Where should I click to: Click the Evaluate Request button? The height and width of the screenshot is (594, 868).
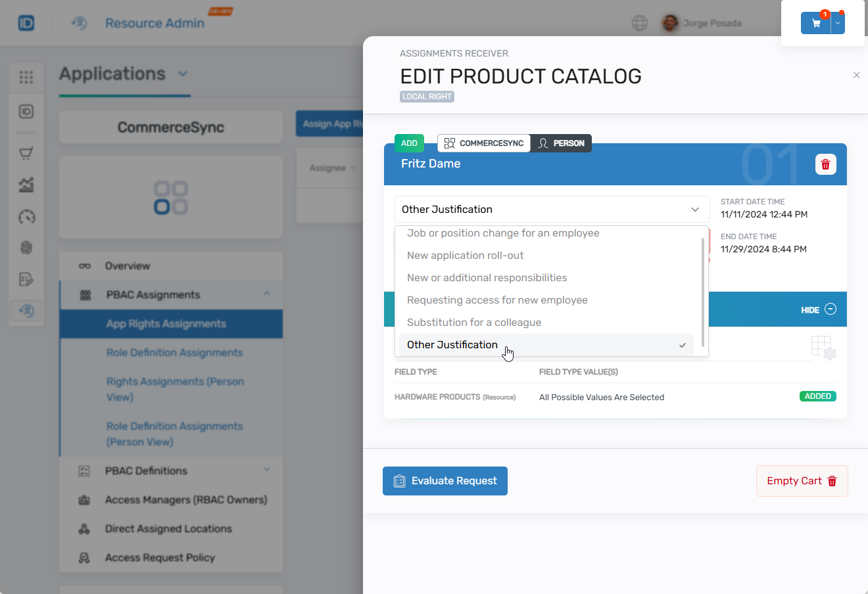tap(445, 481)
